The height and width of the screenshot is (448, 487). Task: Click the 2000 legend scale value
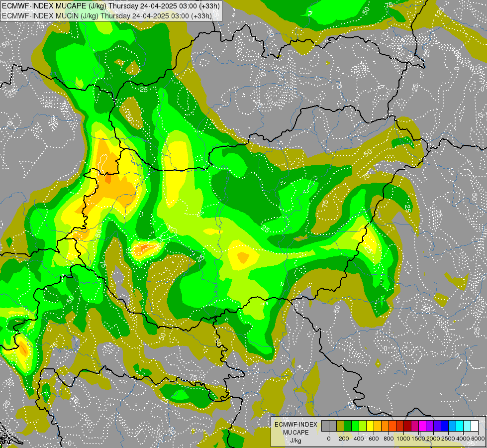(x=433, y=439)
